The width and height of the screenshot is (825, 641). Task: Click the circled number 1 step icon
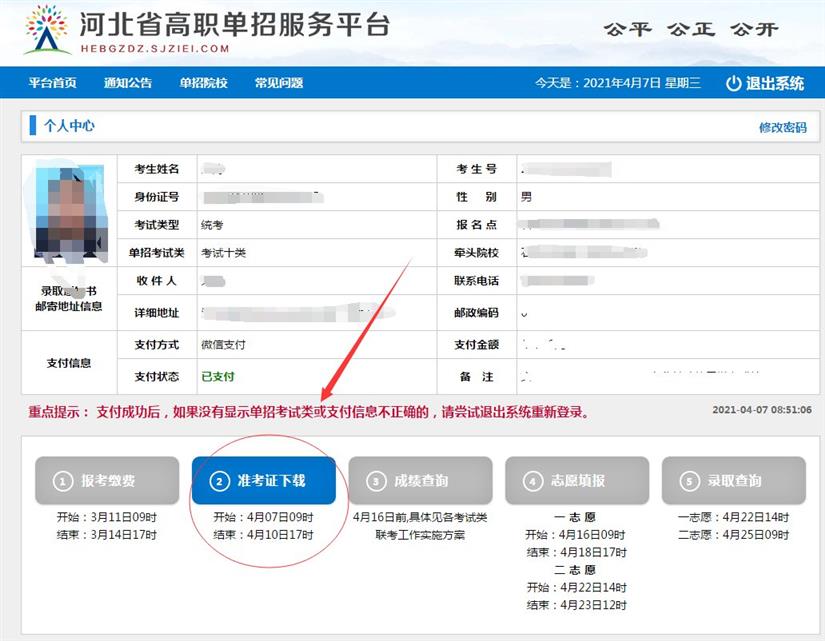(x=63, y=481)
